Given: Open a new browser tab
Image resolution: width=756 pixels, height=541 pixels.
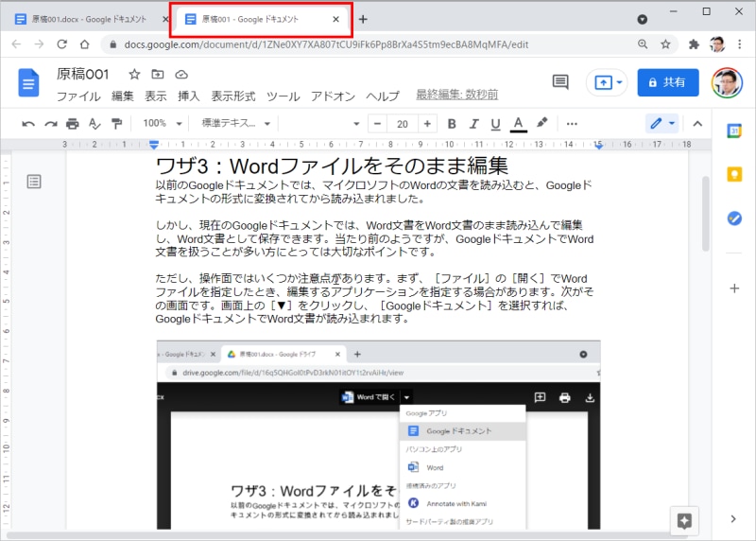Looking at the screenshot, I should pyautogui.click(x=363, y=19).
